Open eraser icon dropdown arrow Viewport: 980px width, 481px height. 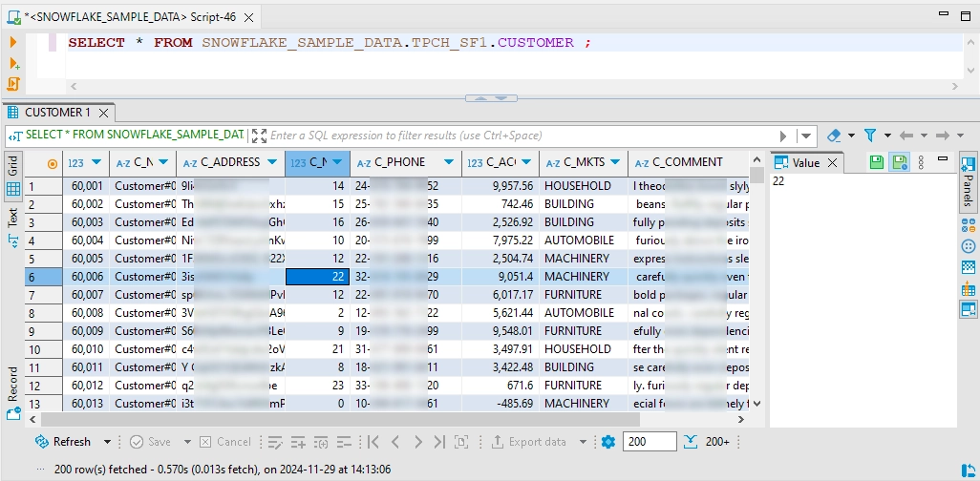tap(851, 136)
